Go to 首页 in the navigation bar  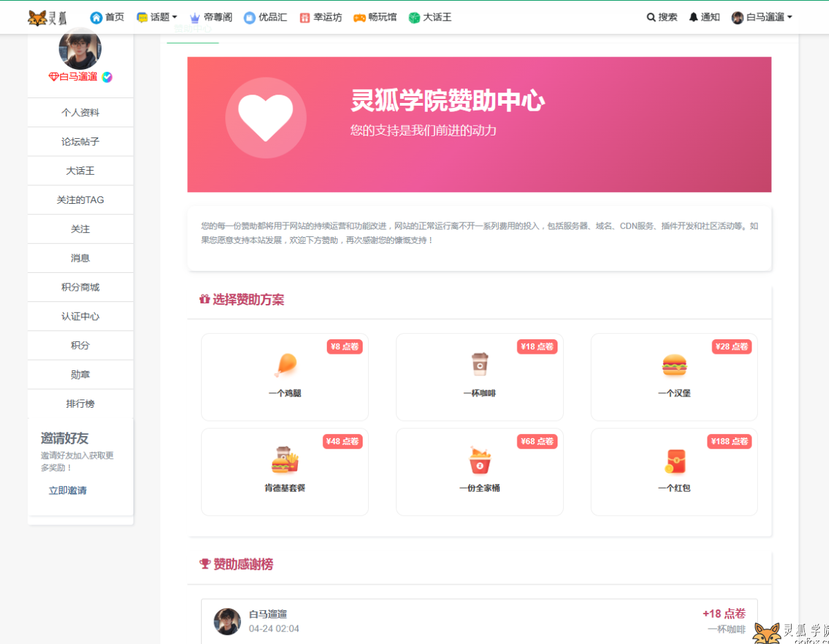[x=107, y=17]
